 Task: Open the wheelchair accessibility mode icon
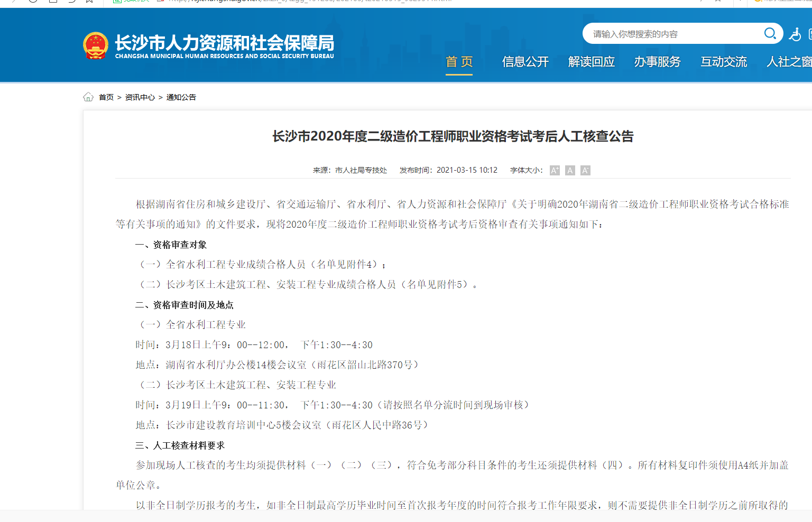pyautogui.click(x=795, y=34)
